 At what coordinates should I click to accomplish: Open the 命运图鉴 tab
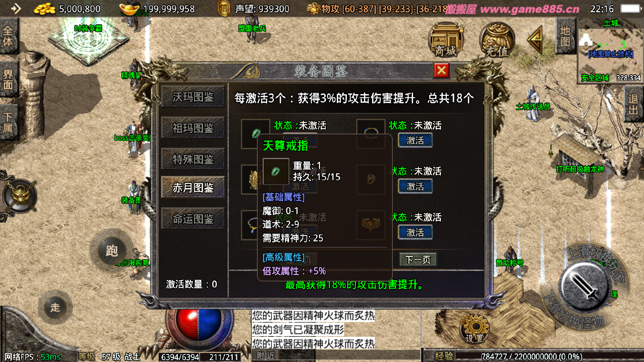[x=193, y=219]
